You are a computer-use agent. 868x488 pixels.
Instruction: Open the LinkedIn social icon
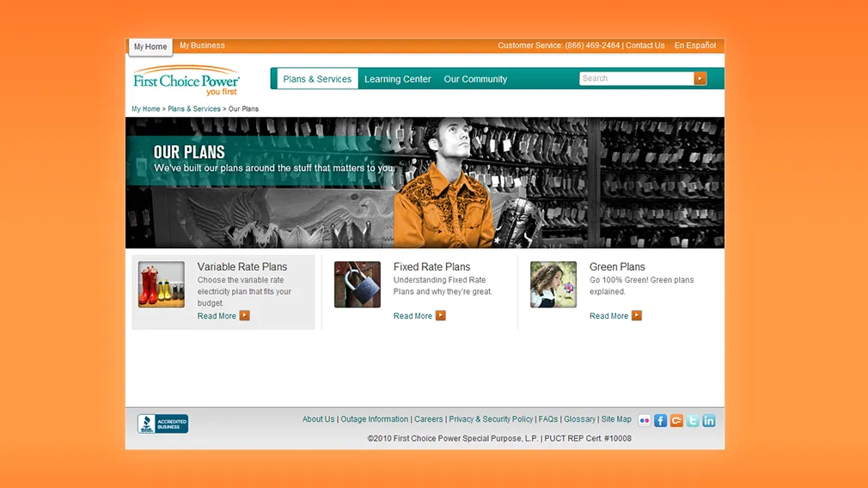708,420
